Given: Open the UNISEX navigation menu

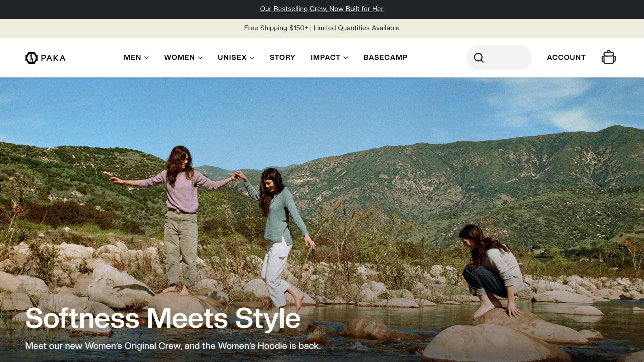Looking at the screenshot, I should [232, 58].
